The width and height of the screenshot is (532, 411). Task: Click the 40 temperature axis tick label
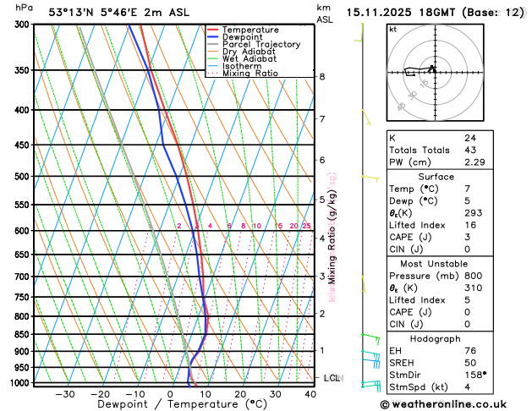310,394
